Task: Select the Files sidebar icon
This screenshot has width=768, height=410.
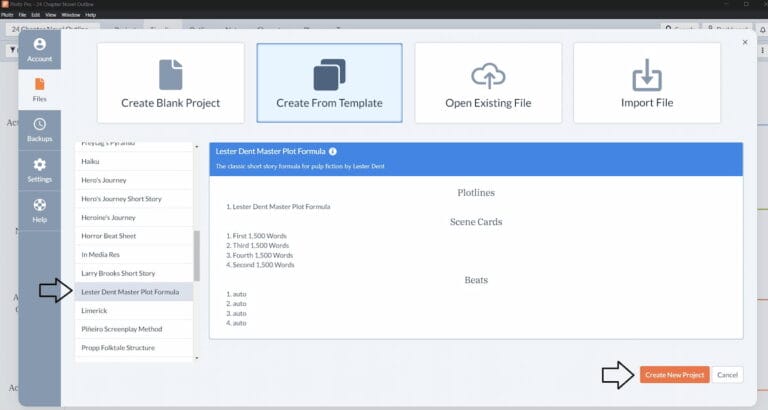Action: (39, 89)
